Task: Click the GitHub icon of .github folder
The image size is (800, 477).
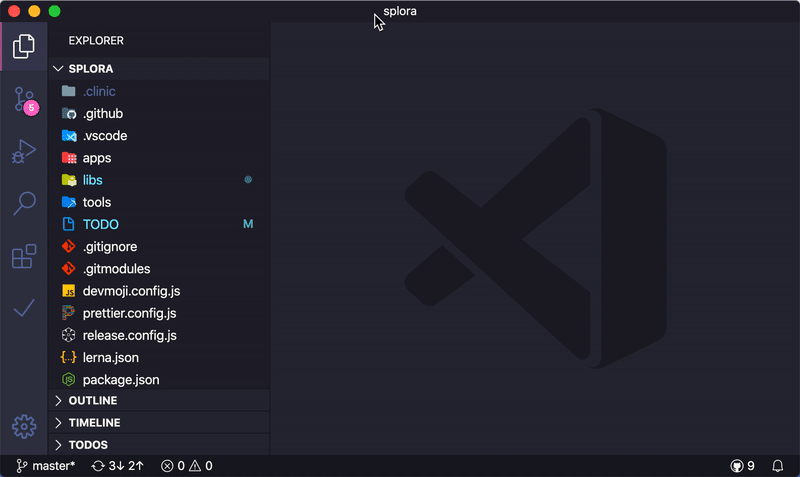Action: click(x=69, y=113)
